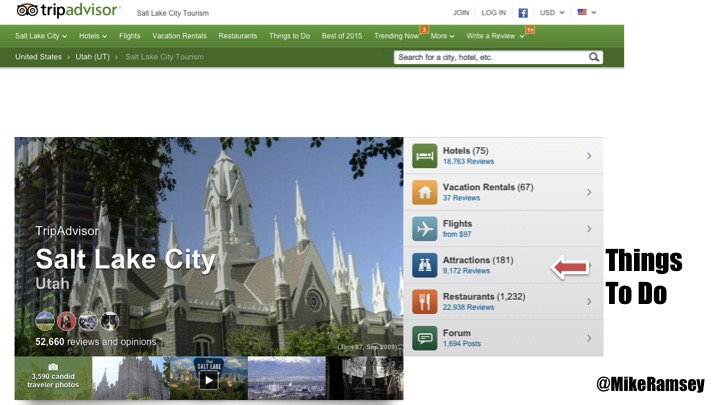This screenshot has height=405, width=720.
Task: Click the Flights airplane icon
Action: pyautogui.click(x=424, y=229)
